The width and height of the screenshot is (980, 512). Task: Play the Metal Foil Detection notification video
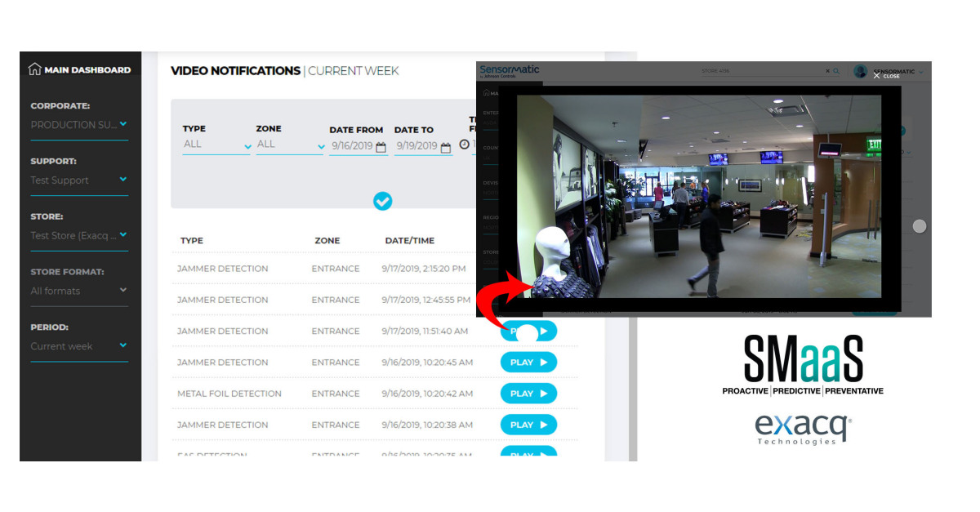(528, 393)
